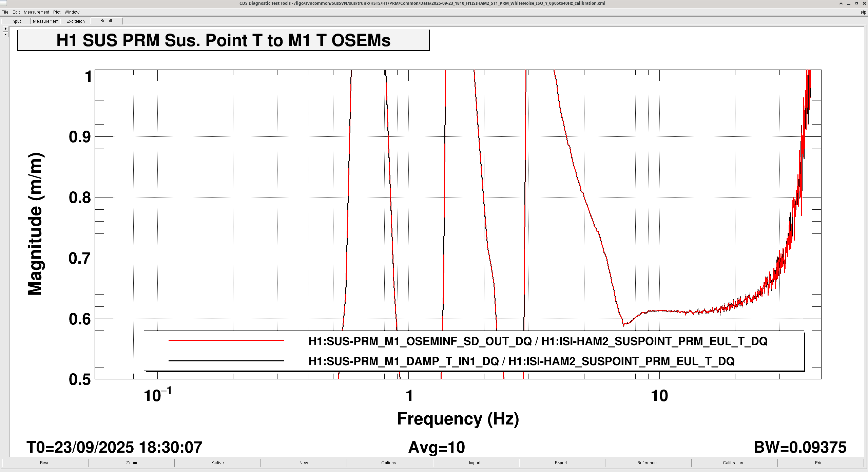Viewport: 868px width, 472px height.
Task: Open the File menu
Action: pos(5,12)
